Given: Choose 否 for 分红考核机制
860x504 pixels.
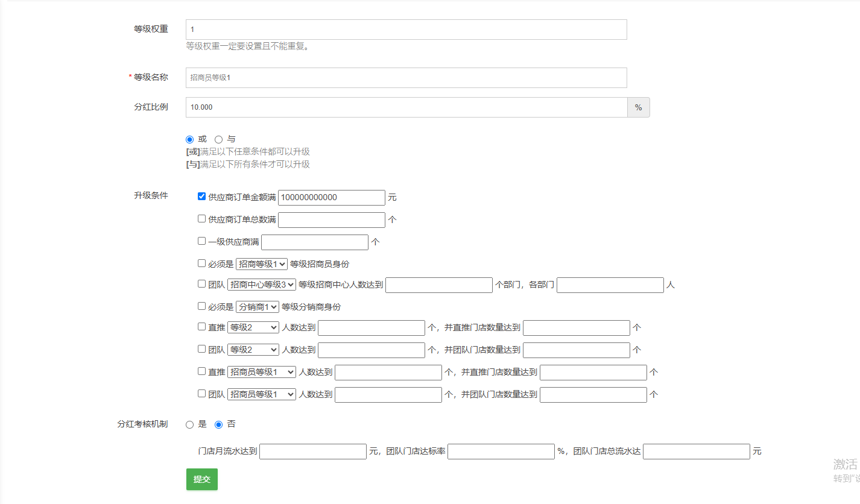Looking at the screenshot, I should 219,424.
